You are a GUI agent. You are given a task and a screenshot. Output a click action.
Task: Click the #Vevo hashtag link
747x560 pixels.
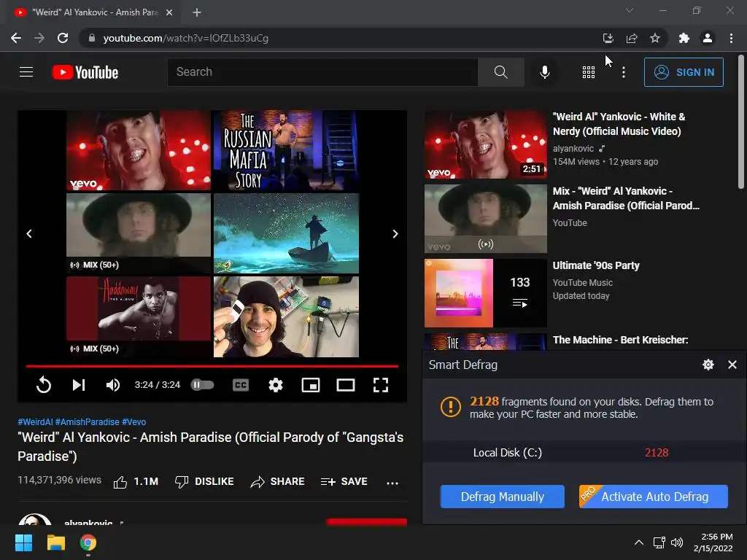coord(134,422)
